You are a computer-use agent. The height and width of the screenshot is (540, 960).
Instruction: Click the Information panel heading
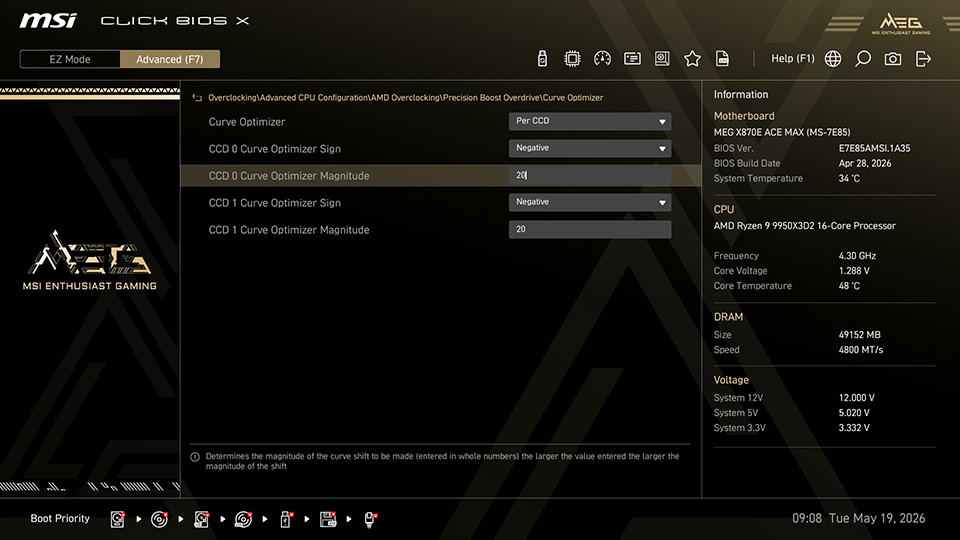(740, 95)
